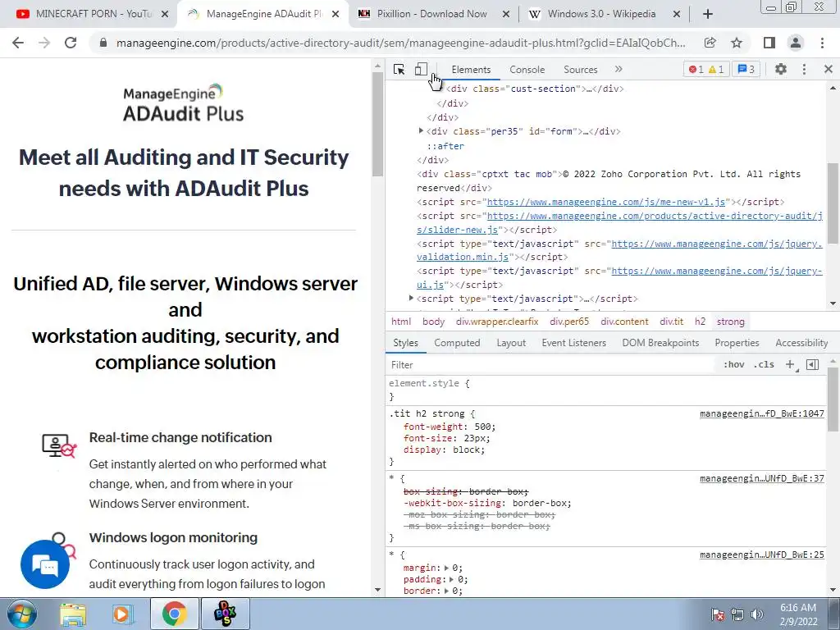Viewport: 840px width, 630px height.
Task: Open the me-new-v1.js script link
Action: click(x=606, y=202)
